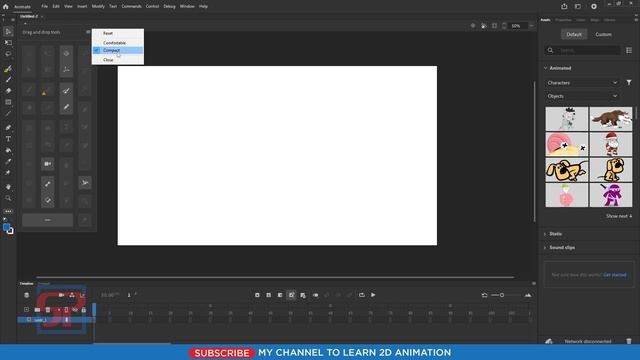Screen dimensions: 640x360
Task: Click the center stage icon
Action: pyautogui.click(x=473, y=26)
